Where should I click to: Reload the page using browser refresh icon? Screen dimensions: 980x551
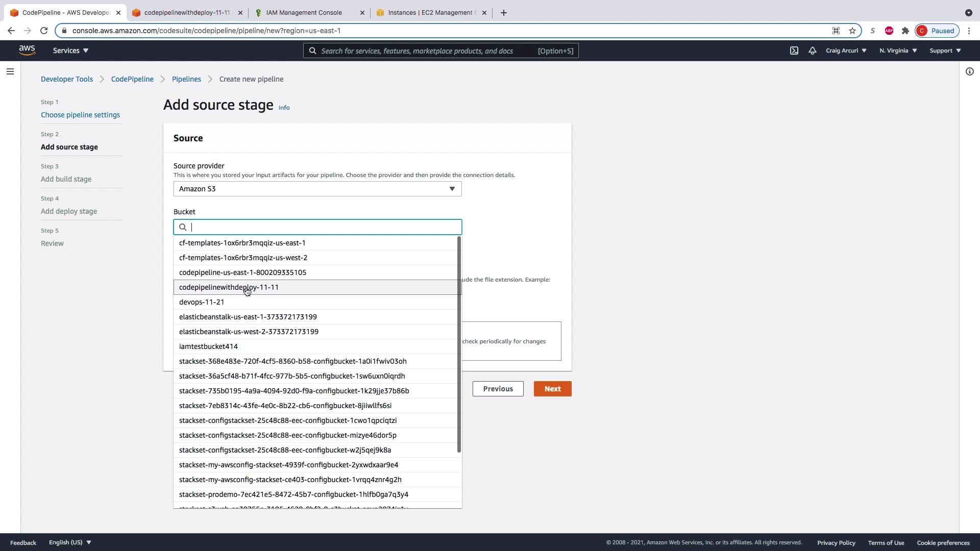click(44, 31)
